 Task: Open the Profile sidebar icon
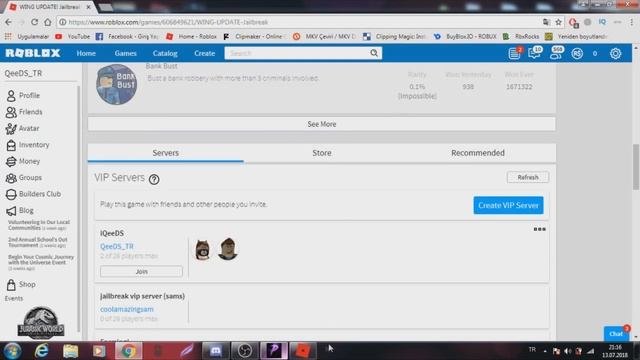(x=11, y=96)
